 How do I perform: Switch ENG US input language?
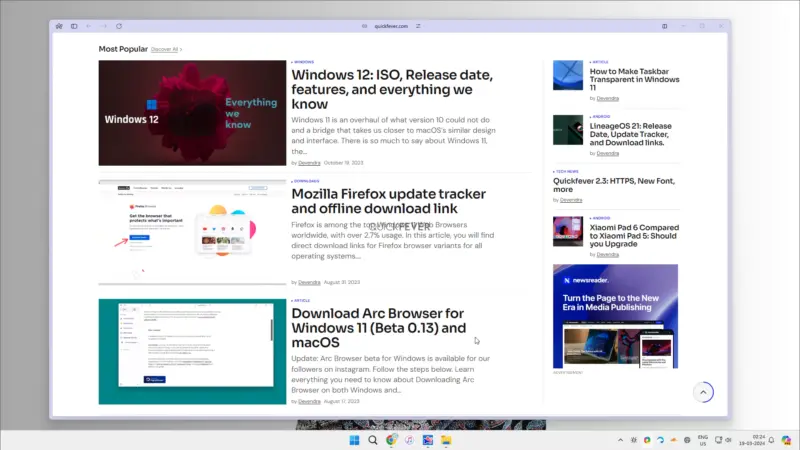click(x=703, y=440)
